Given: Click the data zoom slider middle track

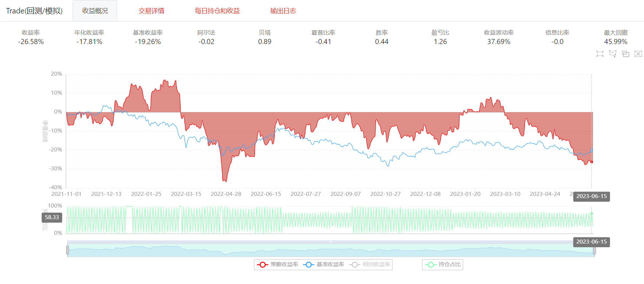Looking at the screenshot, I should [331, 250].
